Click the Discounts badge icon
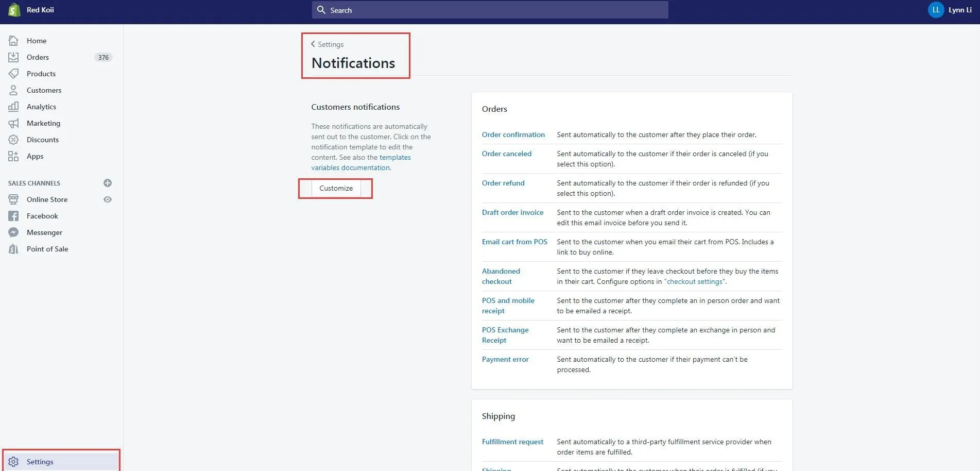Viewport: 980px width, 471px height. [13, 140]
